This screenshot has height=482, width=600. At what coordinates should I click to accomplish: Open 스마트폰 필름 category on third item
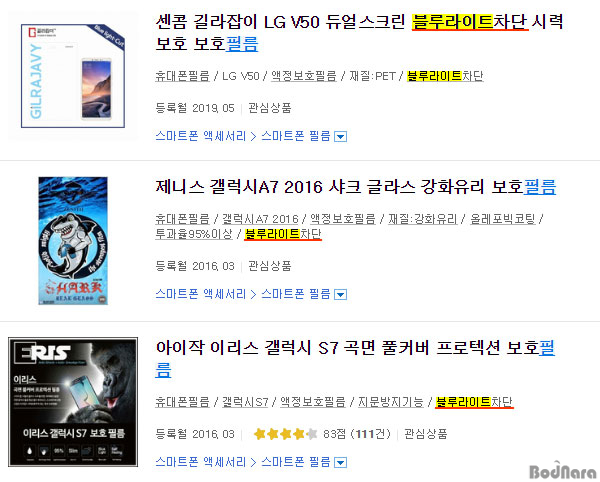295,462
